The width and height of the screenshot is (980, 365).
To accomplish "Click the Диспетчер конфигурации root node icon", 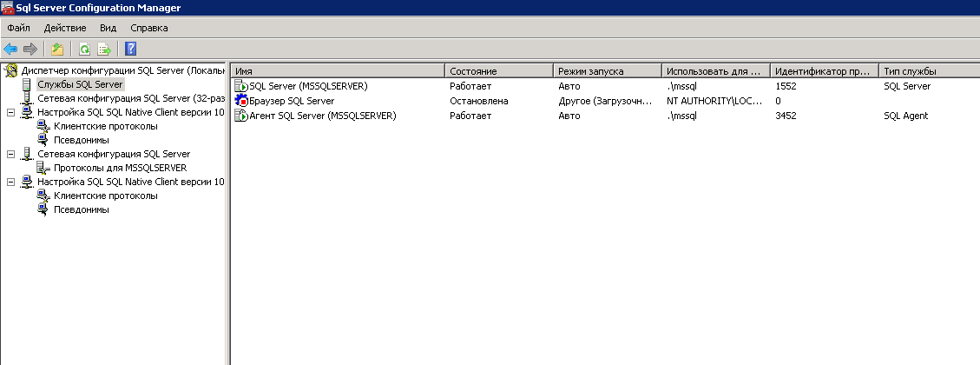I will tap(11, 70).
